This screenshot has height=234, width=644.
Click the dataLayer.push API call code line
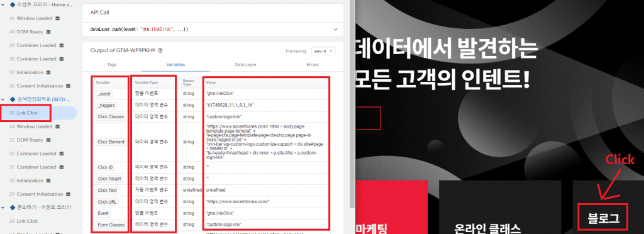[139, 29]
